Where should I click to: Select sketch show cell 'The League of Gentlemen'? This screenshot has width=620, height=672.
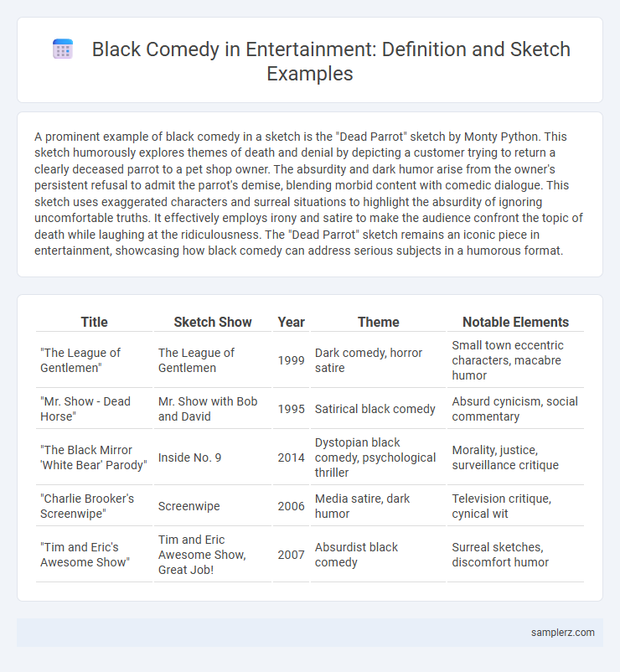pyautogui.click(x=213, y=360)
